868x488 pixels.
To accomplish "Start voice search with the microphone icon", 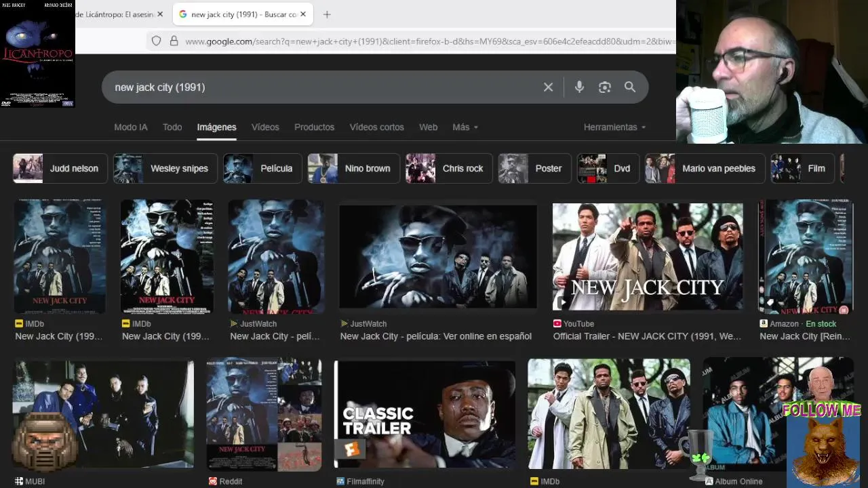I will 579,87.
